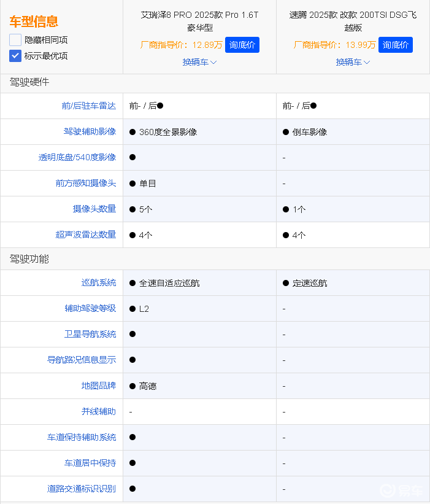
Task: Open the 前/后驻车雷达 parameter link
Action: tap(88, 106)
